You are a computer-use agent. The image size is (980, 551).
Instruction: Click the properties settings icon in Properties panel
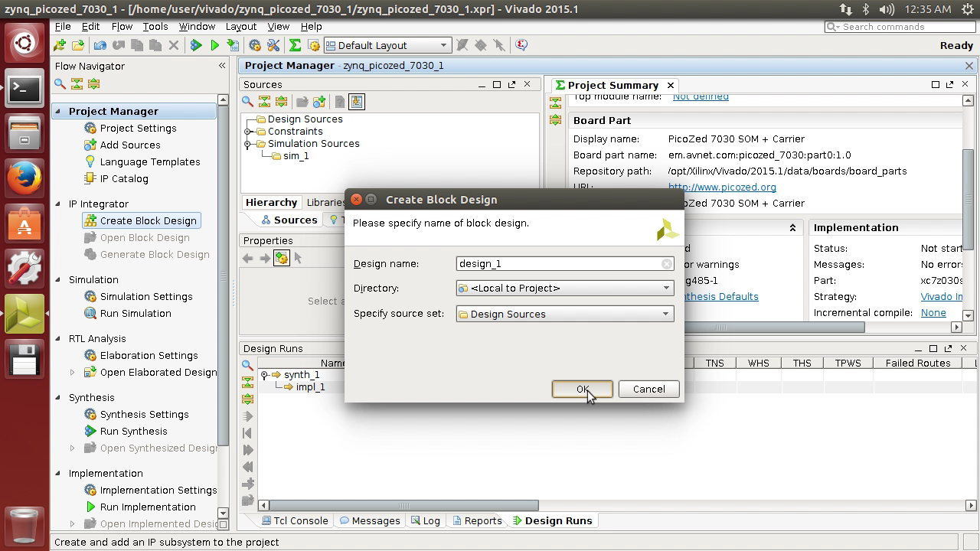(x=281, y=258)
